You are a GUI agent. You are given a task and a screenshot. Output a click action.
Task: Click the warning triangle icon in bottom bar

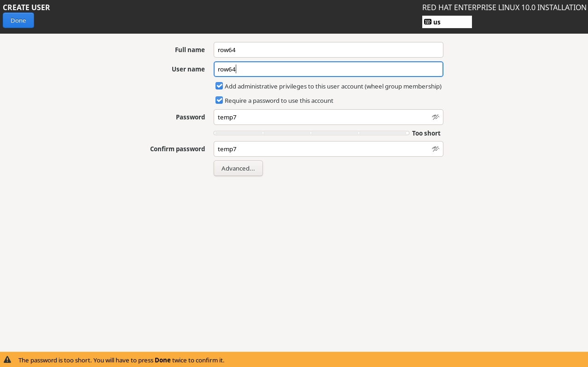point(7,360)
